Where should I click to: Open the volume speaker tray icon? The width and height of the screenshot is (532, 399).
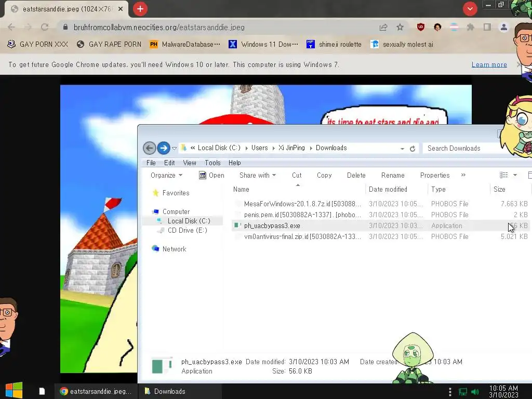475,392
